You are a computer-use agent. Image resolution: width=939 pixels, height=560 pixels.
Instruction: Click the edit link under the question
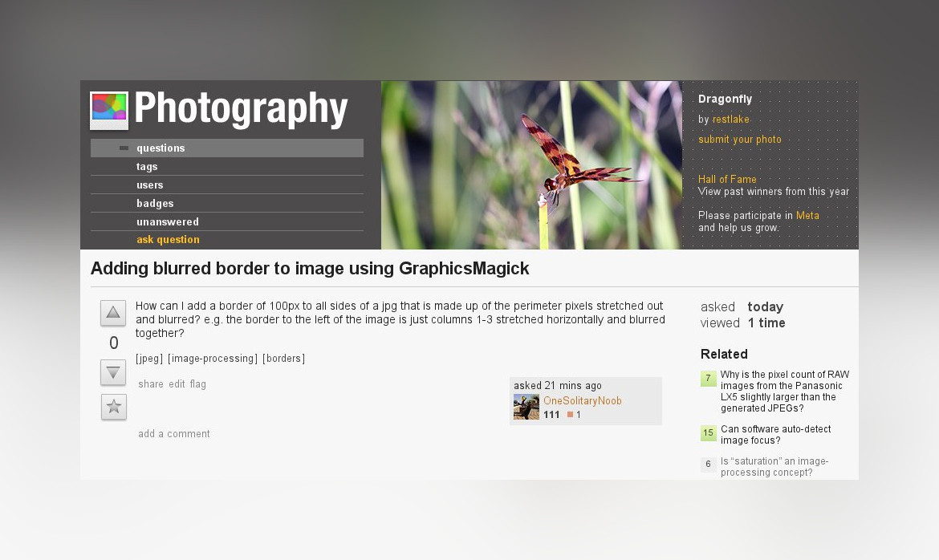click(x=177, y=384)
